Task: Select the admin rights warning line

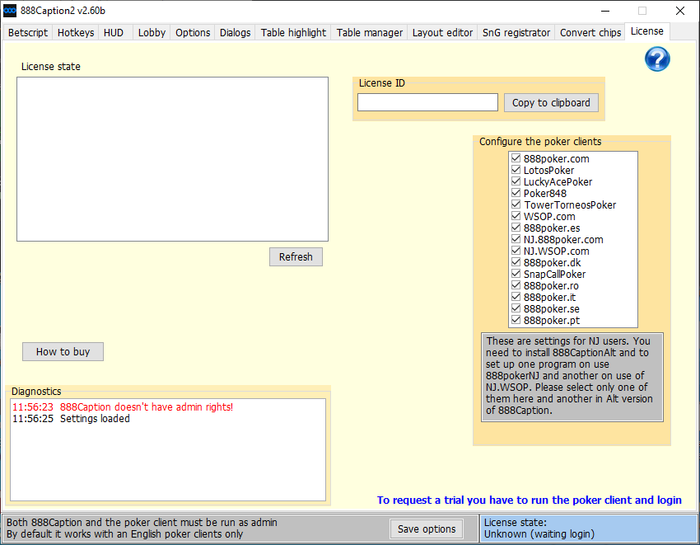Action: [123, 407]
